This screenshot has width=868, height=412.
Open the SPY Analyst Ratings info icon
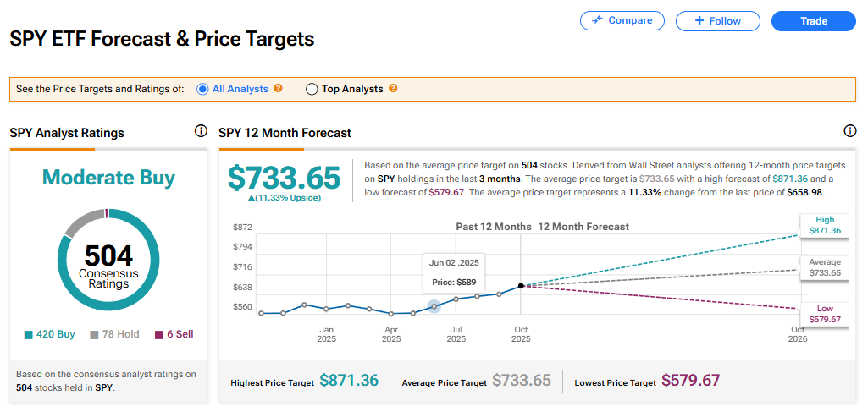(201, 131)
